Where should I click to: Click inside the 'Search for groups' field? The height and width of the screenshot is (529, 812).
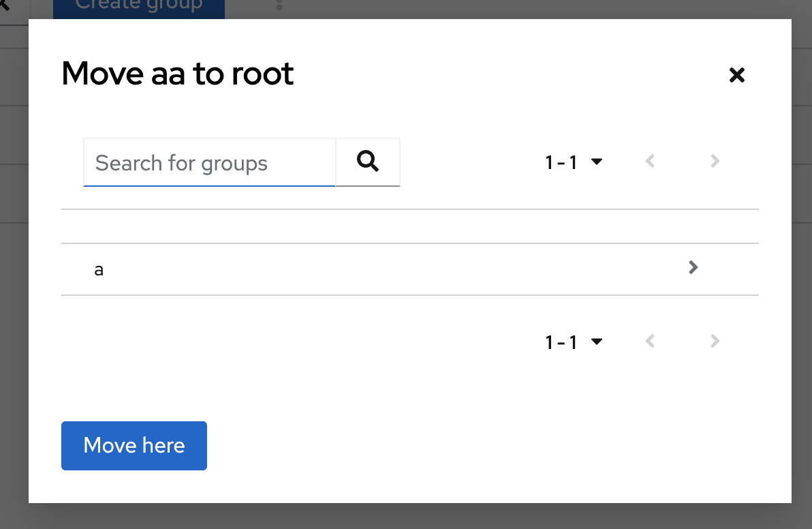click(x=204, y=162)
